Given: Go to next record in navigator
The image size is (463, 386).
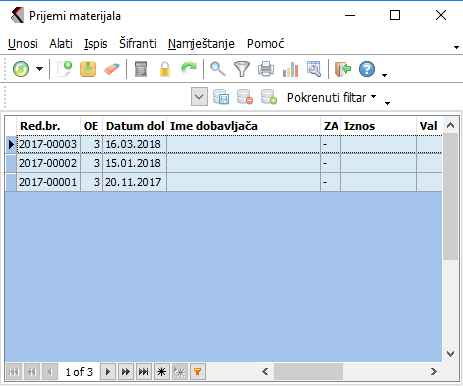Looking at the screenshot, I should 108,371.
